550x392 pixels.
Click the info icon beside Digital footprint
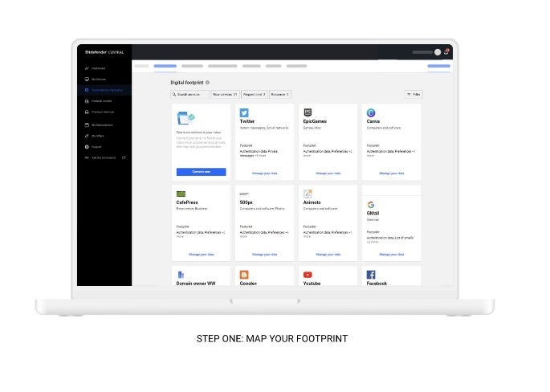coord(207,82)
